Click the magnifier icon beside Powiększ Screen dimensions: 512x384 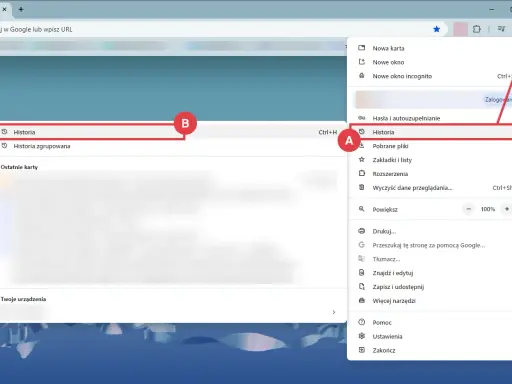click(x=362, y=209)
